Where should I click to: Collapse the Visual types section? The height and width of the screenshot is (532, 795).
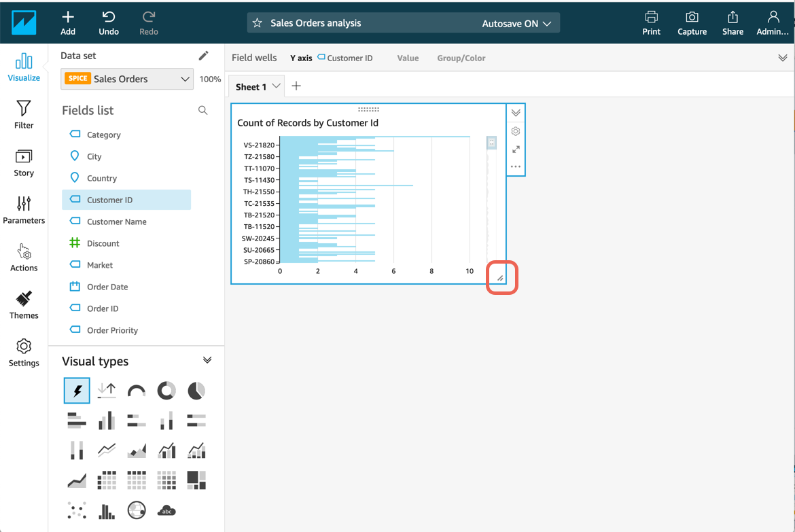pyautogui.click(x=207, y=360)
